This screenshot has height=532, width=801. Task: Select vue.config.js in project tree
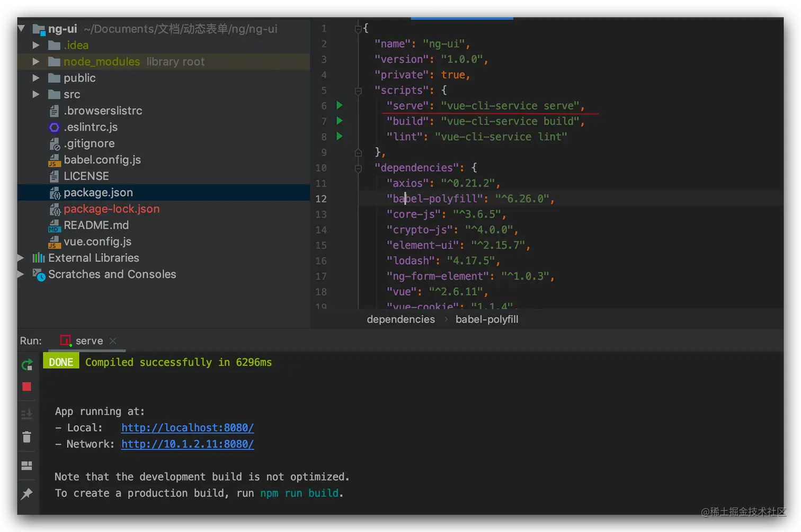[164, 242]
